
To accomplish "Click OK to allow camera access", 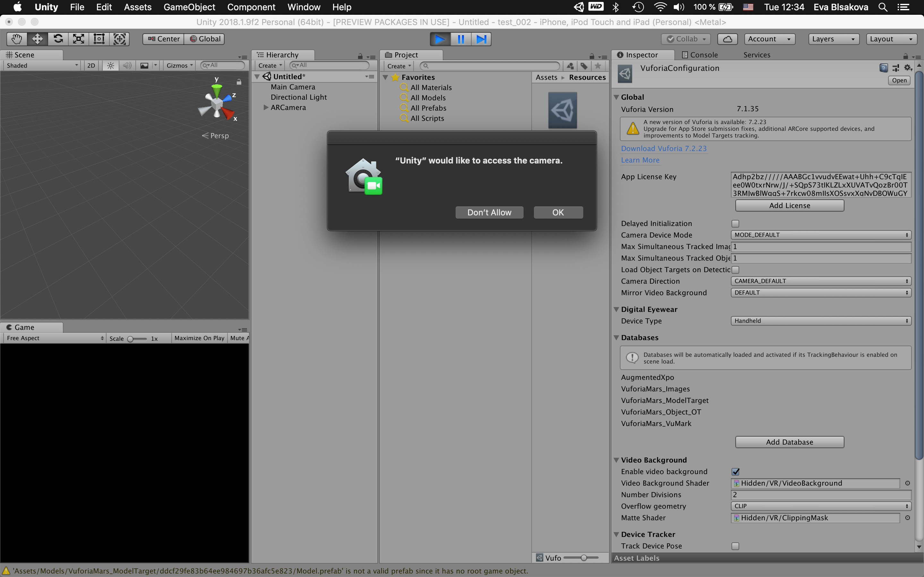I will tap(558, 213).
